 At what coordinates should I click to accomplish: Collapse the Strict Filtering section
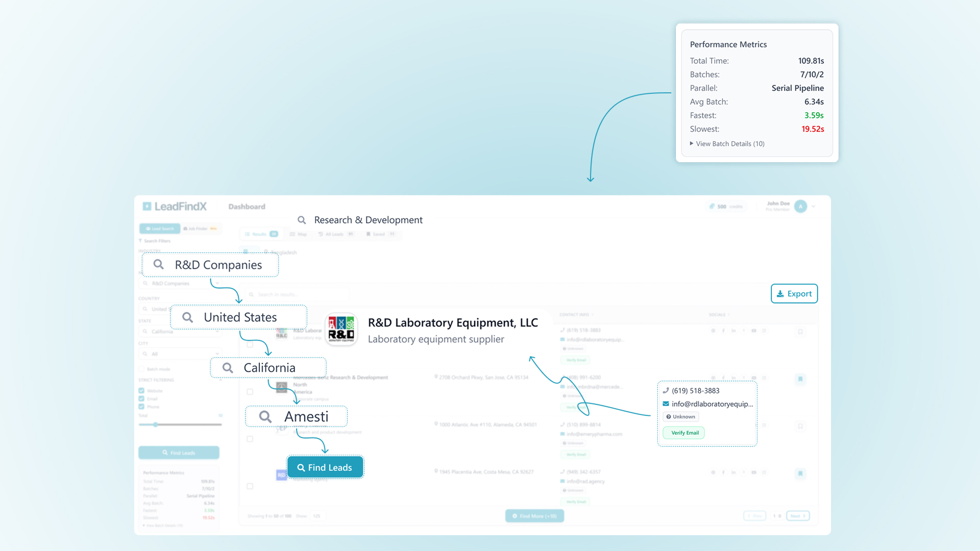(x=220, y=380)
